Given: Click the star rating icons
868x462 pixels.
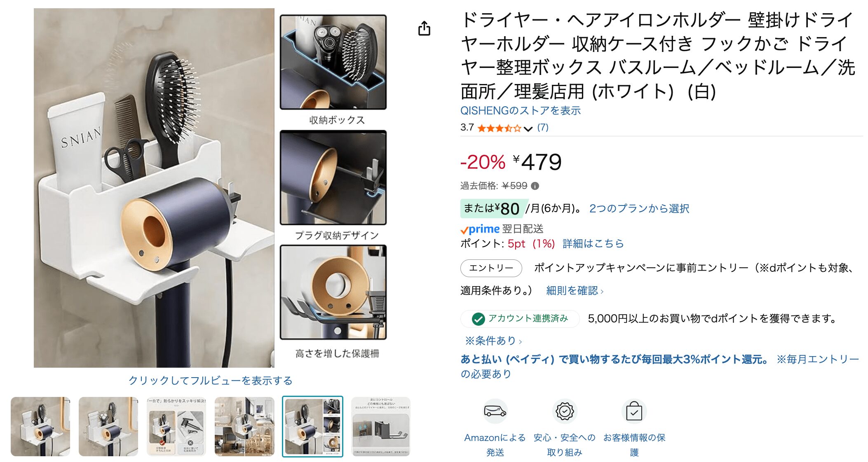Looking at the screenshot, I should click(499, 128).
